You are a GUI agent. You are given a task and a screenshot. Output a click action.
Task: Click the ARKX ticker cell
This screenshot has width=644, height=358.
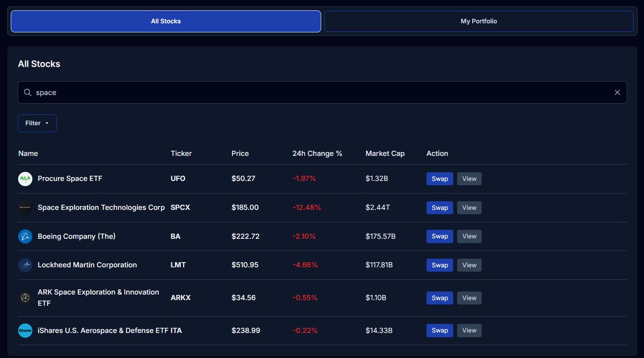180,298
